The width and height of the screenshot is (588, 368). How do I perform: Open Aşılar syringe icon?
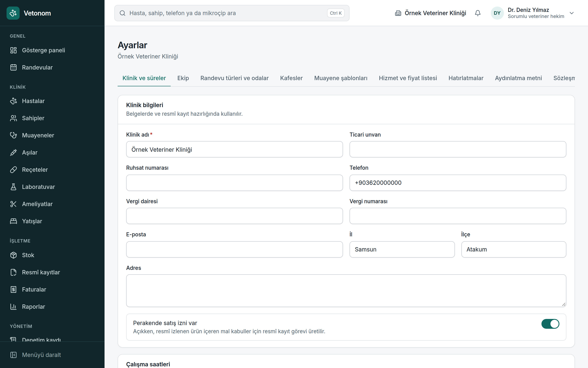(x=13, y=152)
